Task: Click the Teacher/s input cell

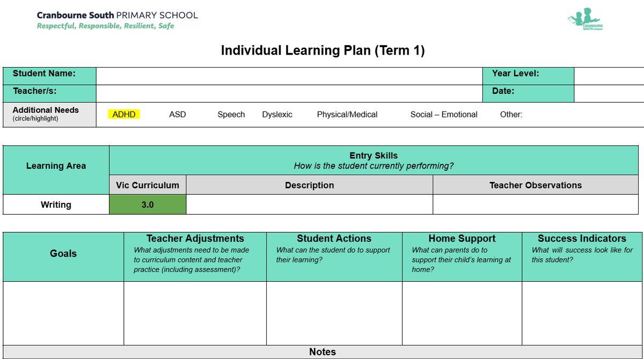Action: [x=290, y=93]
